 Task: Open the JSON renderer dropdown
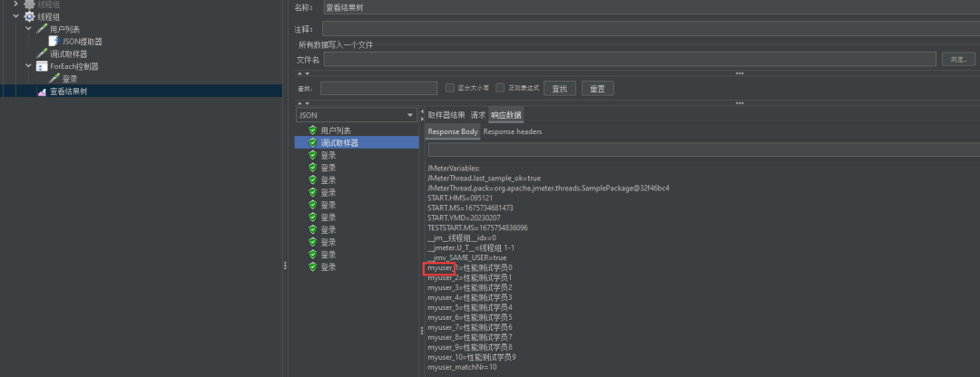[357, 115]
